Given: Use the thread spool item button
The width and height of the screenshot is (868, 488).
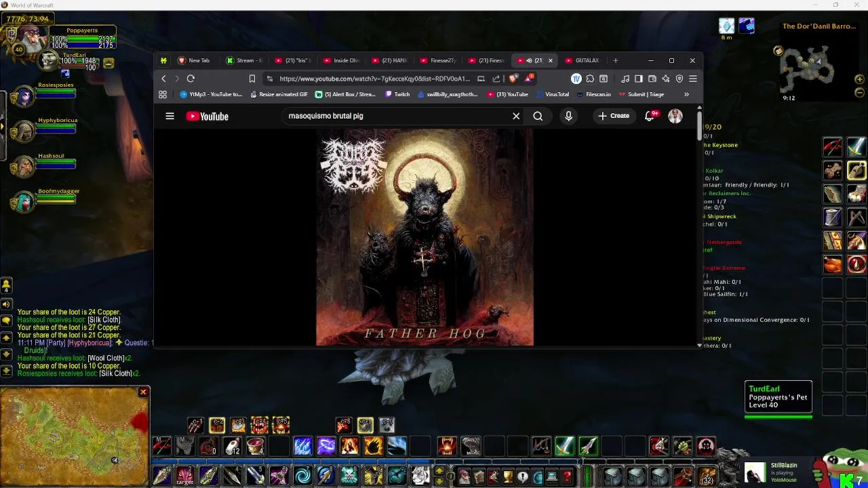Looking at the screenshot, I should click(x=833, y=217).
